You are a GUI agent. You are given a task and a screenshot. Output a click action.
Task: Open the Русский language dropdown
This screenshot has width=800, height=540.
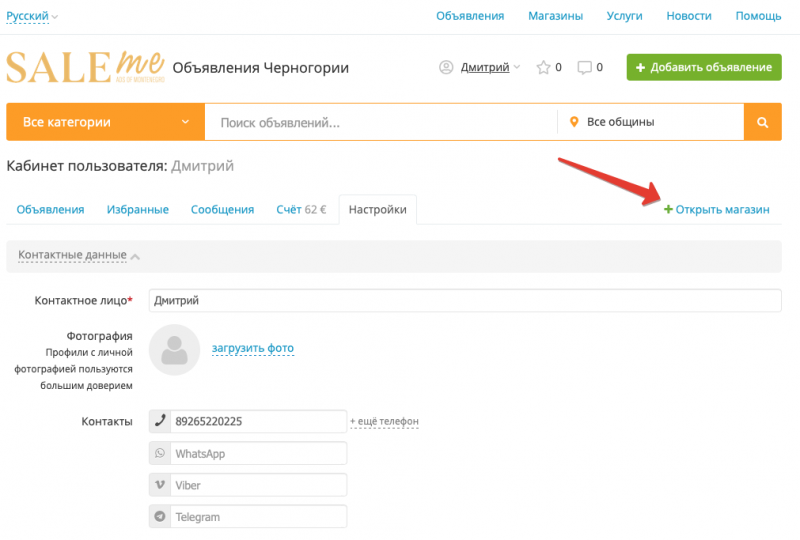tap(33, 16)
